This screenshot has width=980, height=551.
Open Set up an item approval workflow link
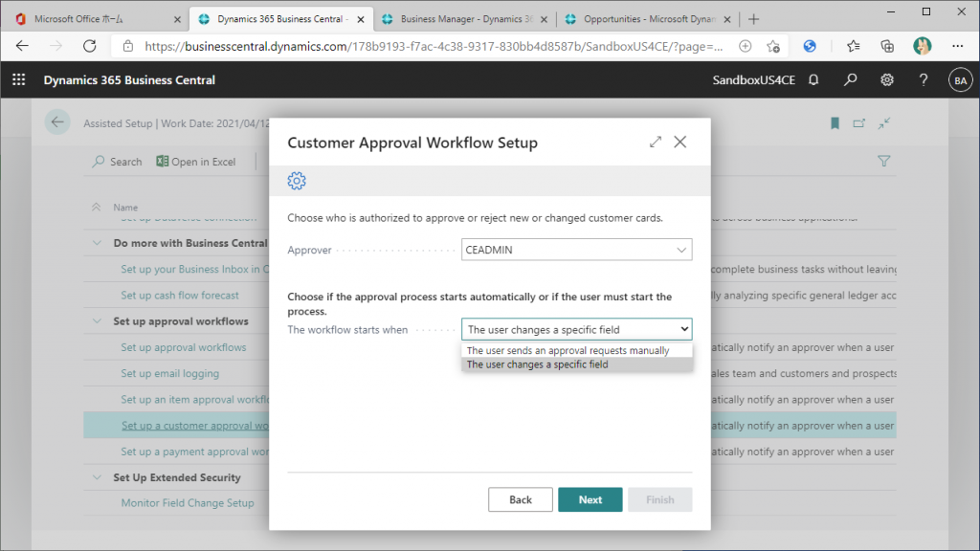pos(195,400)
